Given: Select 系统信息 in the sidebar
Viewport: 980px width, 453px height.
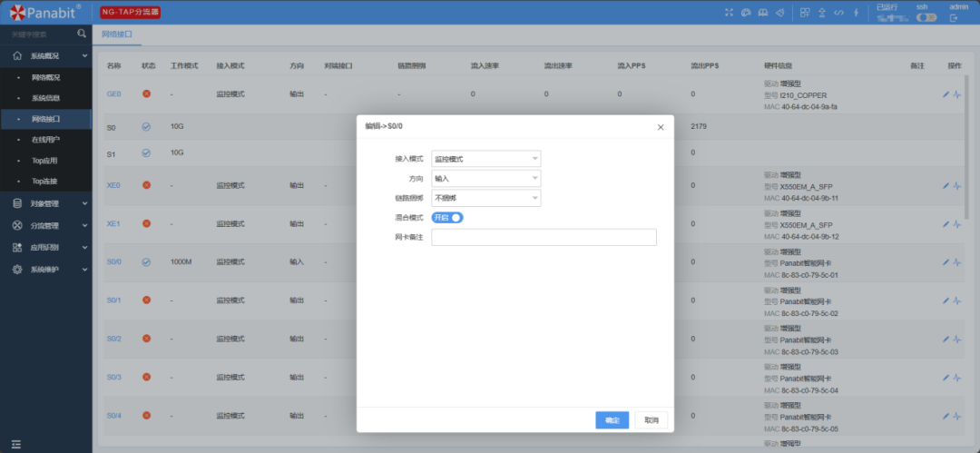Looking at the screenshot, I should click(45, 98).
